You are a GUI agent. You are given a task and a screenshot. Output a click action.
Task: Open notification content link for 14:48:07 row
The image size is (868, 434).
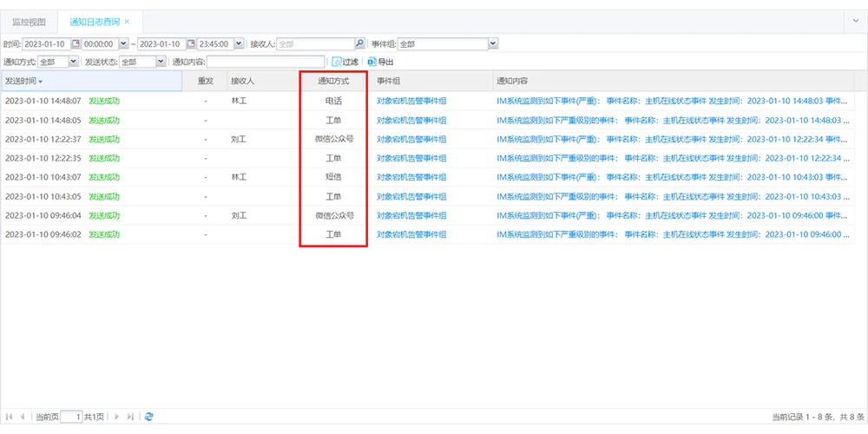[672, 101]
